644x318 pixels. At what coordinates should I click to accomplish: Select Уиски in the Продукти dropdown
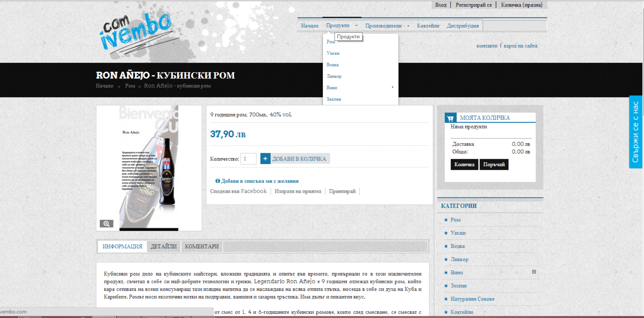333,53
